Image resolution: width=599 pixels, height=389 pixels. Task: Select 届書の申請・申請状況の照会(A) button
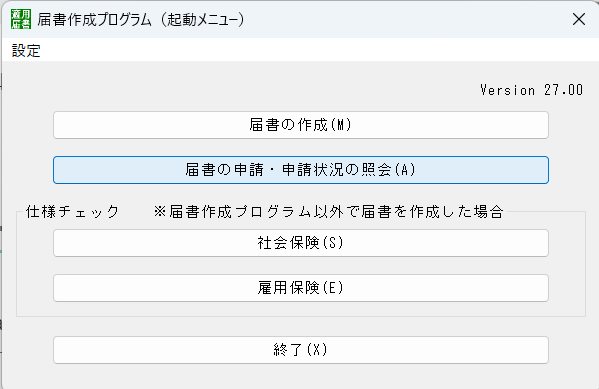301,170
